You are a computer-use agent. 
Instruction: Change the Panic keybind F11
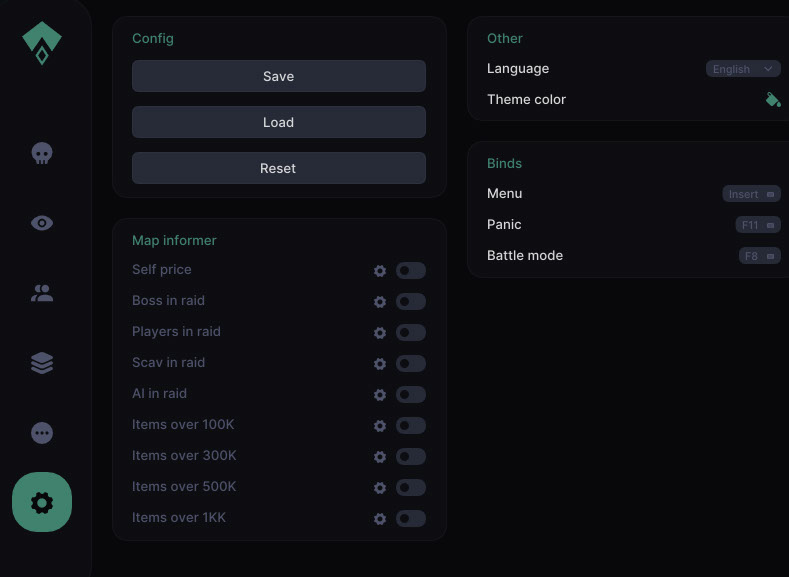(757, 225)
